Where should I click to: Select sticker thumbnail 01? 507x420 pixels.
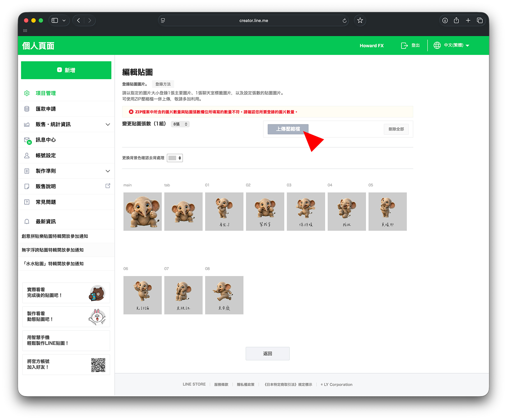coord(224,212)
